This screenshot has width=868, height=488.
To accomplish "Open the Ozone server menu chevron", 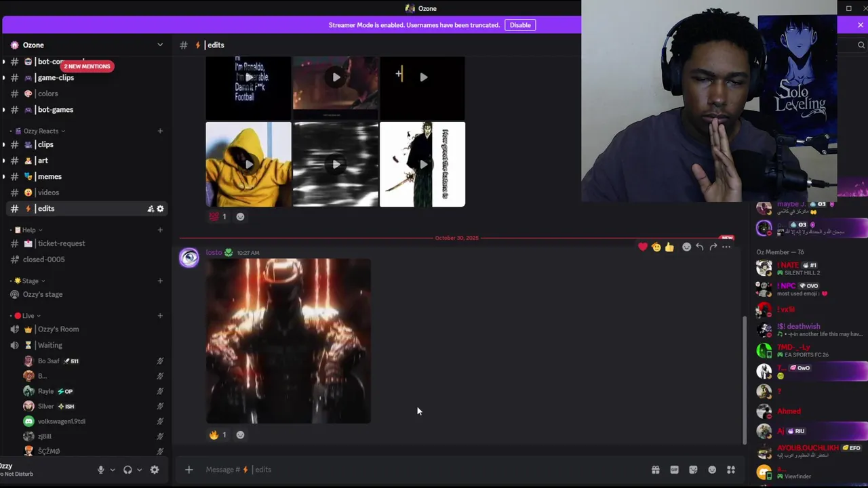I will click(160, 45).
